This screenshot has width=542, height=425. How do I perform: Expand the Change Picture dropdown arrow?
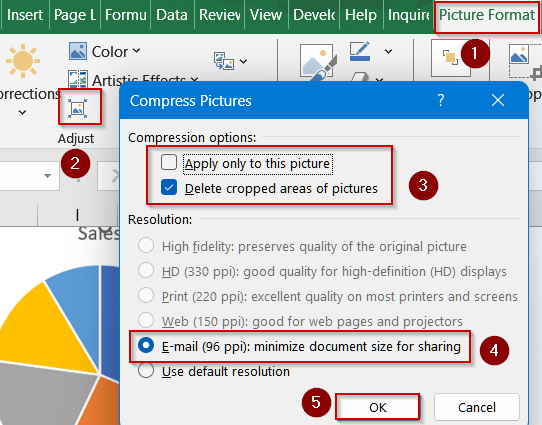click(243, 62)
